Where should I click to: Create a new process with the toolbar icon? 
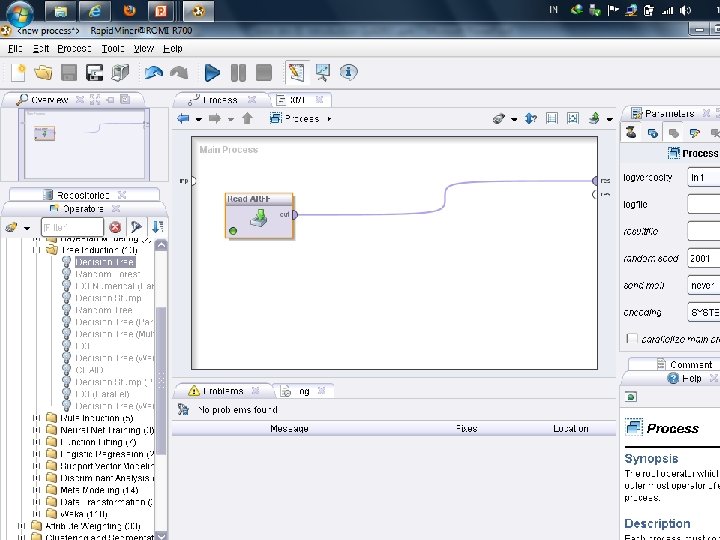pyautogui.click(x=18, y=73)
